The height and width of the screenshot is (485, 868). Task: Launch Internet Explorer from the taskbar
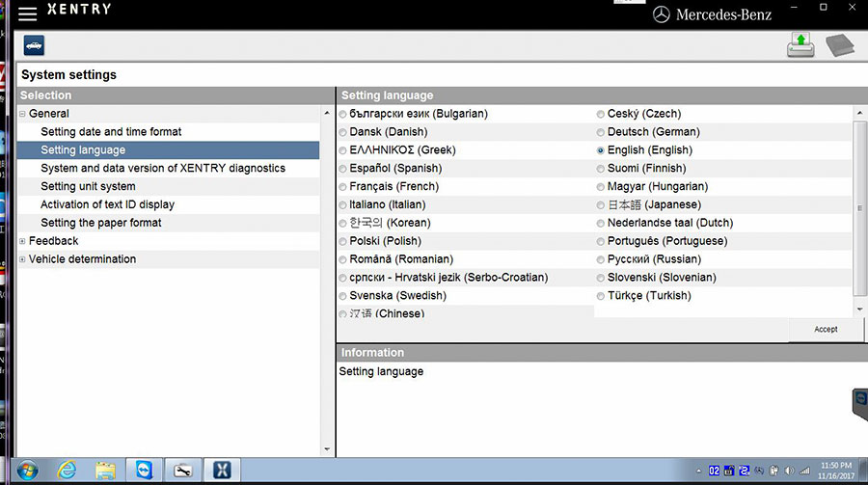tap(67, 470)
